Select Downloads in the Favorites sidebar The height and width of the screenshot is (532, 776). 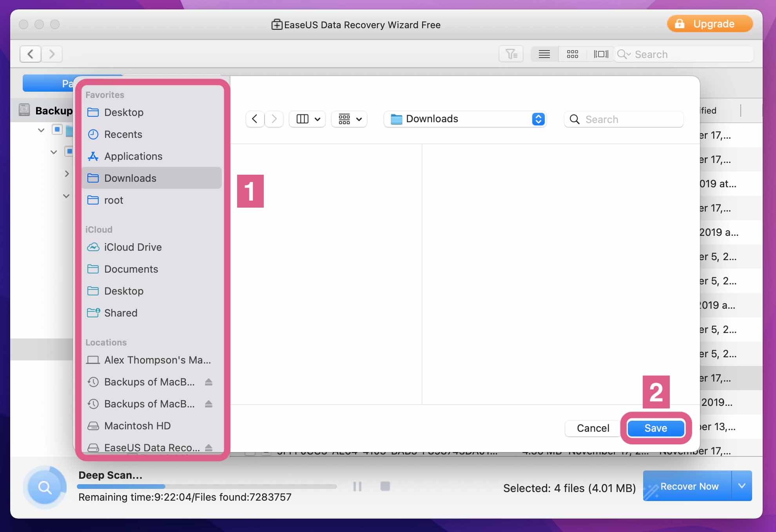(x=152, y=178)
